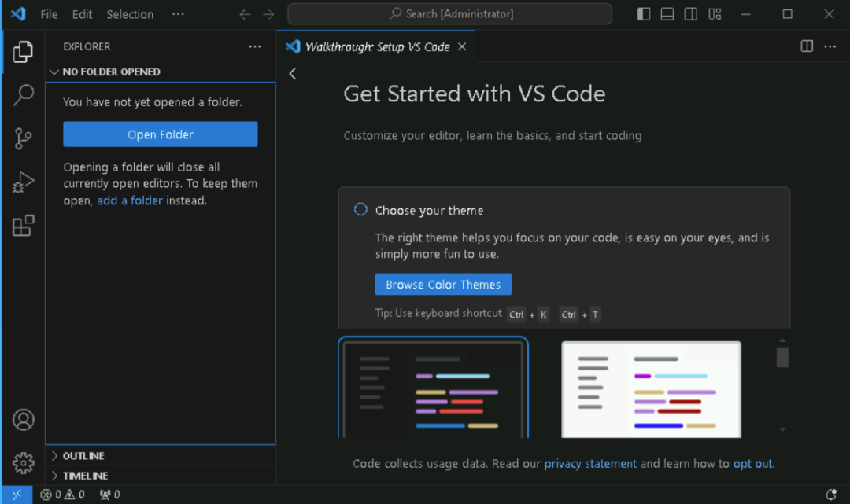
Task: Open the Extensions view
Action: pos(23,225)
